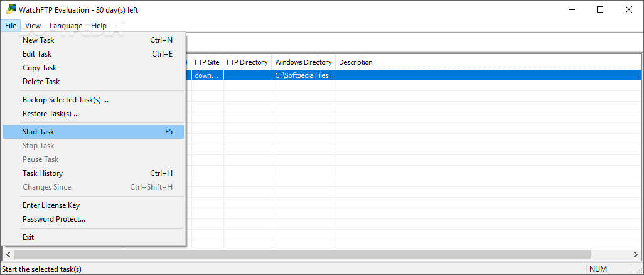Open the Language menu
The width and height of the screenshot is (644, 275).
[x=66, y=26]
